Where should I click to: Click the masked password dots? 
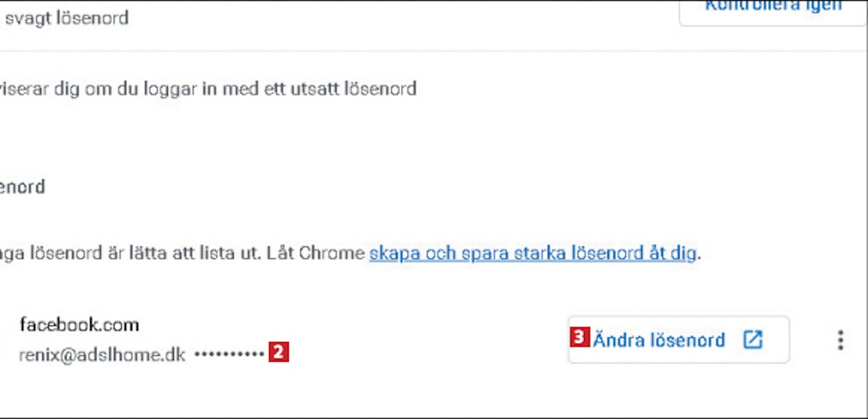pos(229,354)
